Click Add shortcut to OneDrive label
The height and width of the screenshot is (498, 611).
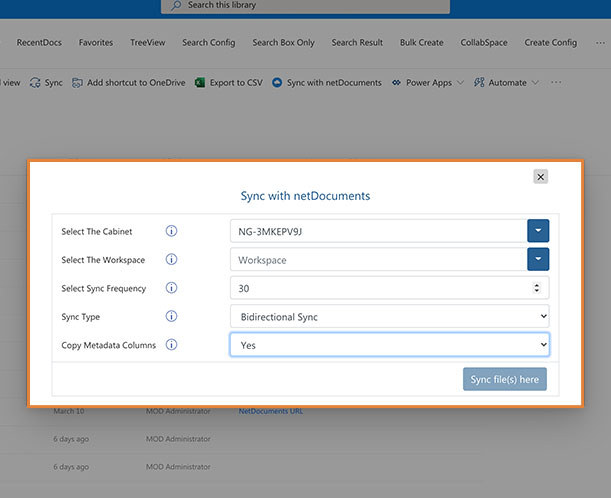(136, 83)
